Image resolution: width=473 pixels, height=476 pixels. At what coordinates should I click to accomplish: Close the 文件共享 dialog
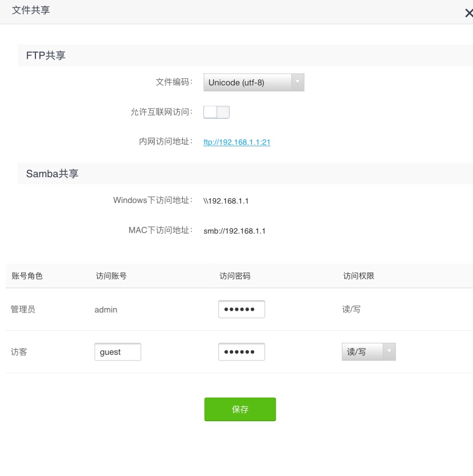[x=468, y=14]
